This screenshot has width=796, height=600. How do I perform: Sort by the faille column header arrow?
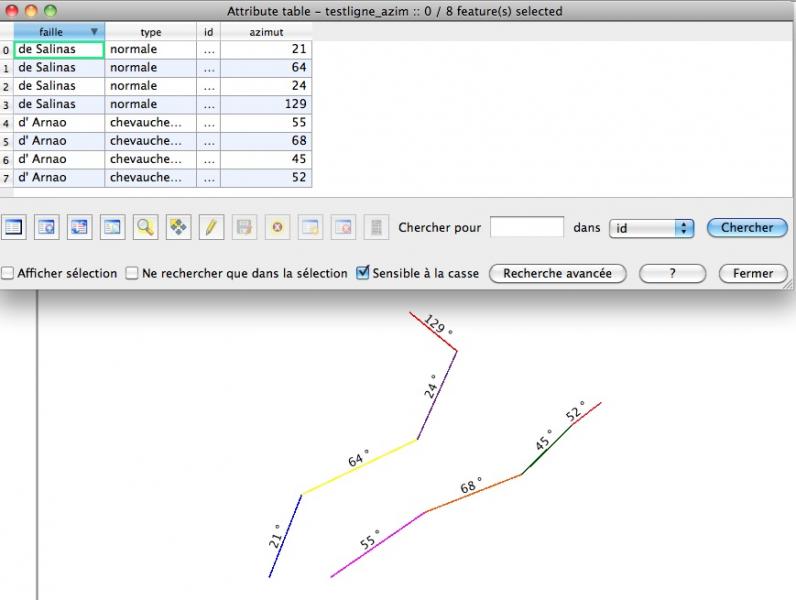[x=94, y=32]
